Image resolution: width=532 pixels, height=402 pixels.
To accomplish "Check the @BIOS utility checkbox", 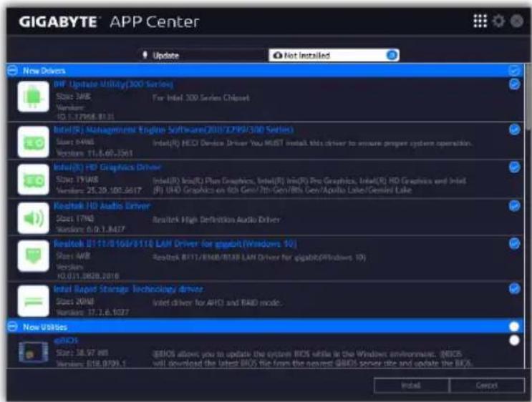I will [514, 340].
